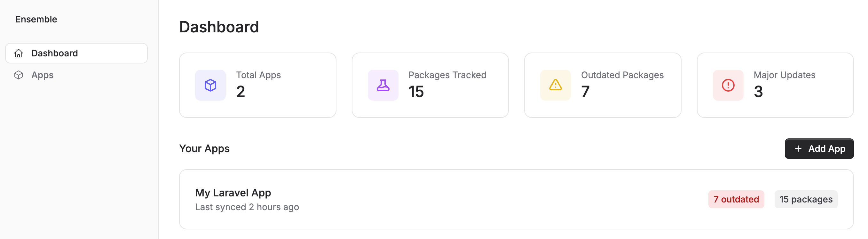This screenshot has width=868, height=239.
Task: Click the package icon next to Apps
Action: [19, 75]
